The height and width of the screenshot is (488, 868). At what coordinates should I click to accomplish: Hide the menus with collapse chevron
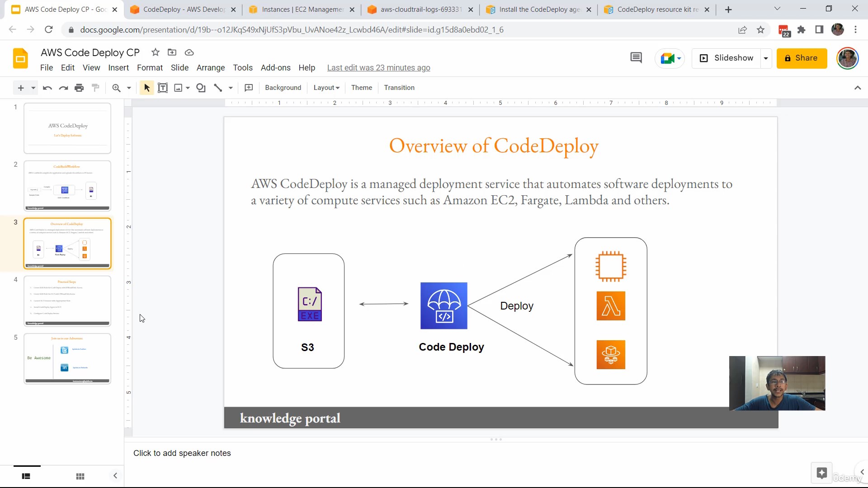click(858, 88)
